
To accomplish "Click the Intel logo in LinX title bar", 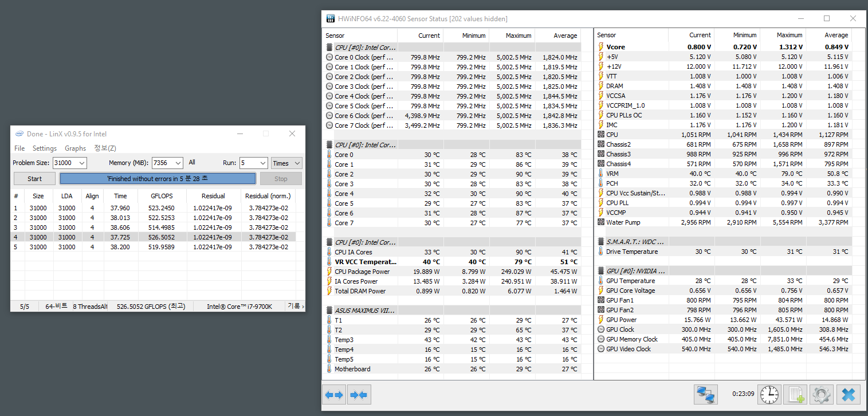I will click(19, 134).
